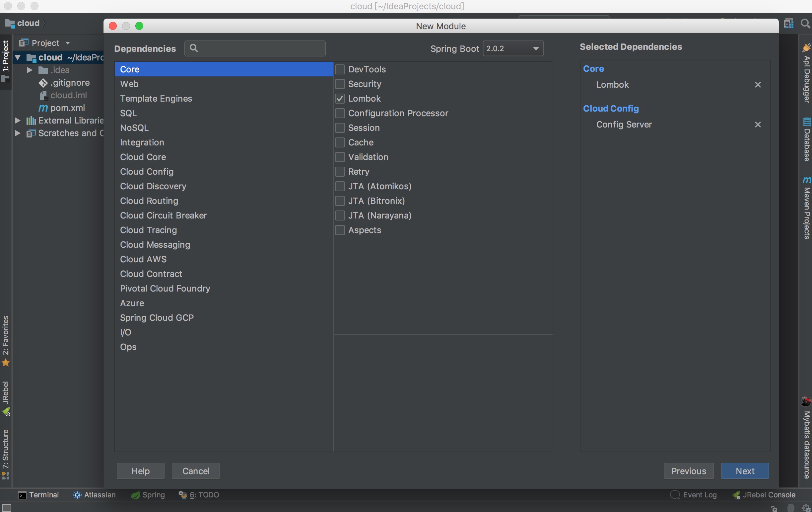Select the Web dependency category
Viewport: 812px width, 512px height.
point(129,84)
